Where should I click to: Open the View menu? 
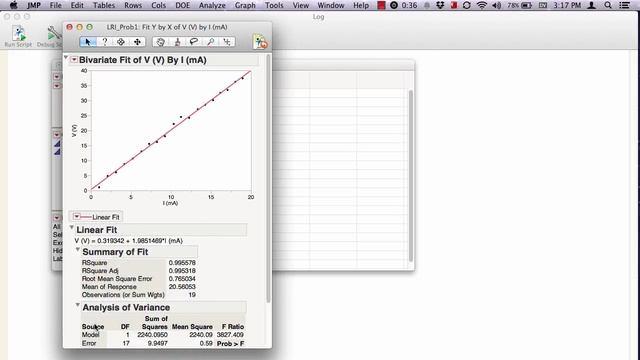click(301, 5)
